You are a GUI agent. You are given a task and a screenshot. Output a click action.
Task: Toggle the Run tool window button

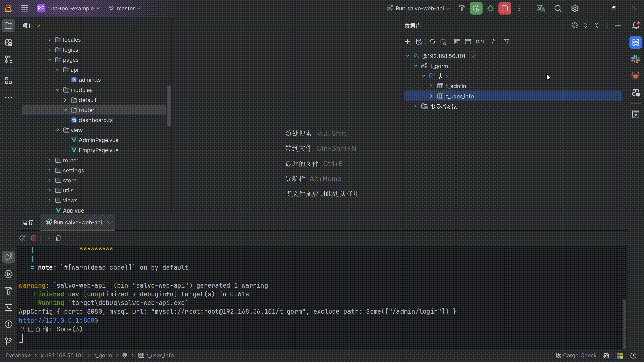tap(8, 257)
